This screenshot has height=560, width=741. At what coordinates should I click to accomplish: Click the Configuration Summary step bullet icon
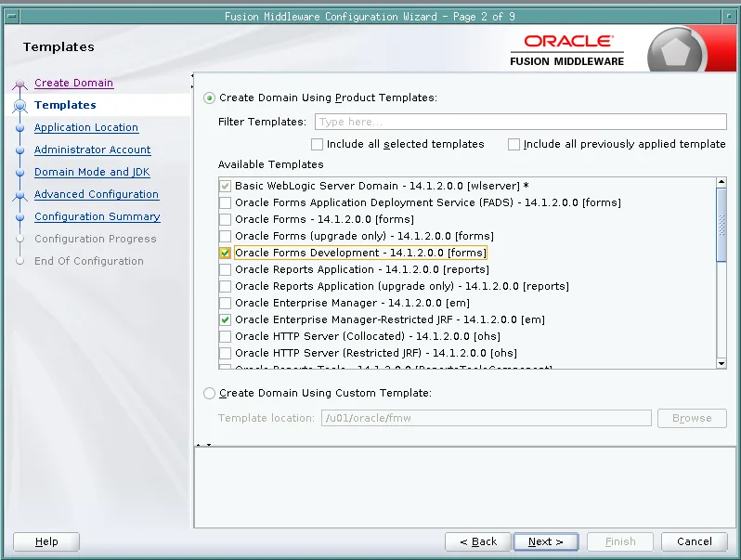(19, 217)
